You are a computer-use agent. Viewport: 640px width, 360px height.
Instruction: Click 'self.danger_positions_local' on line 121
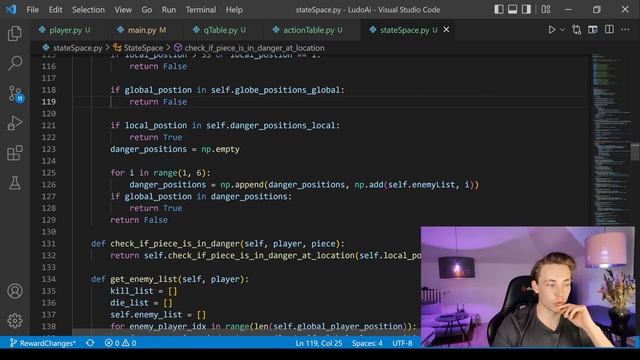tap(271, 126)
